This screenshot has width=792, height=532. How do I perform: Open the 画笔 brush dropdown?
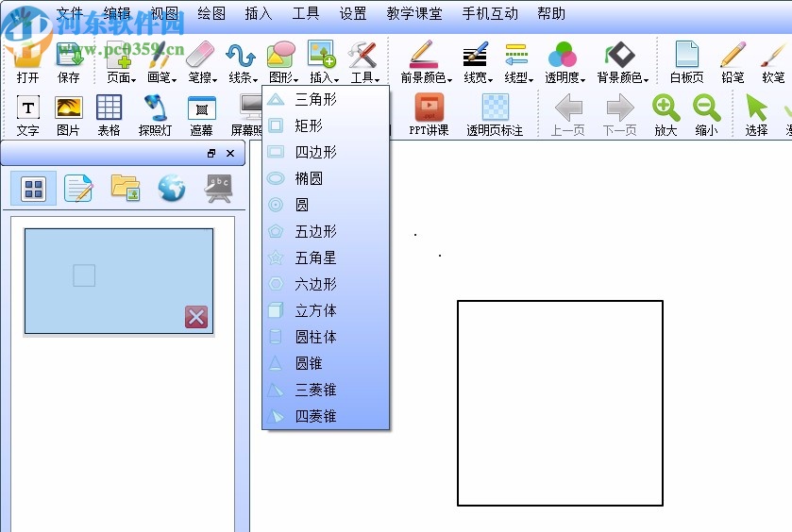click(161, 62)
